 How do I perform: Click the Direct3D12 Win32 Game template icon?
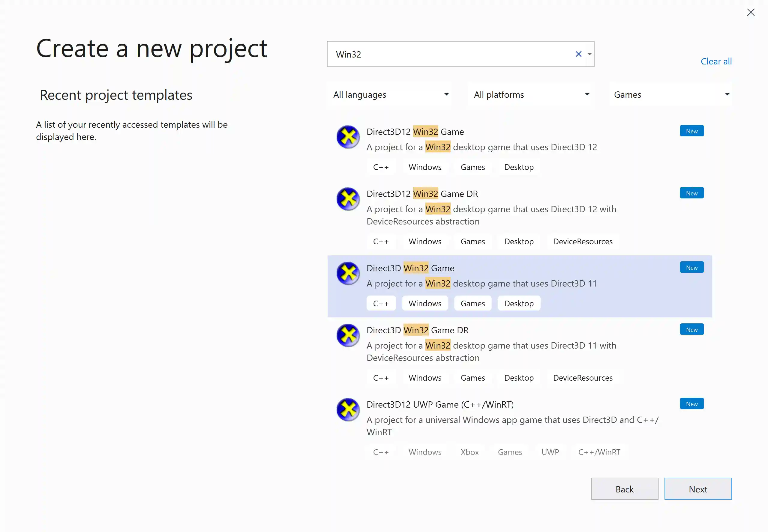[348, 137]
